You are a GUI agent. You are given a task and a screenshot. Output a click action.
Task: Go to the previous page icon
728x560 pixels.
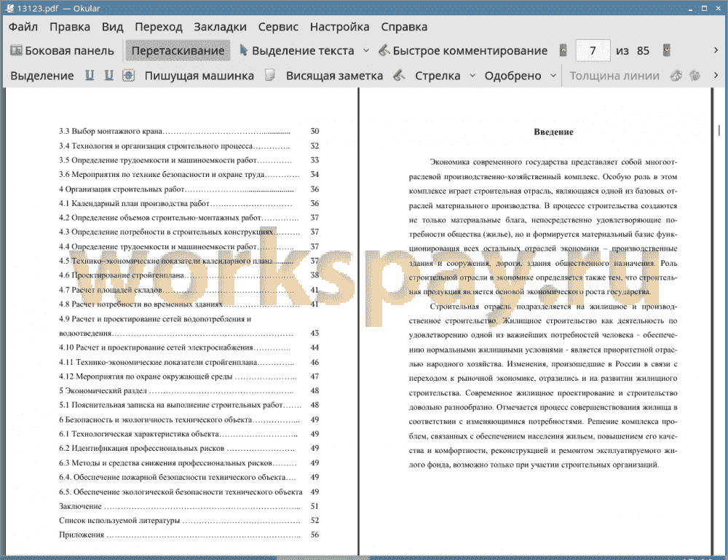(x=563, y=50)
